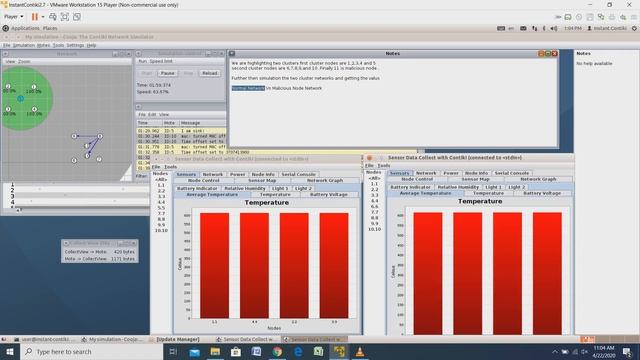640x360 pixels.
Task: Open Power tab in left Collect window
Action: [x=237, y=174]
